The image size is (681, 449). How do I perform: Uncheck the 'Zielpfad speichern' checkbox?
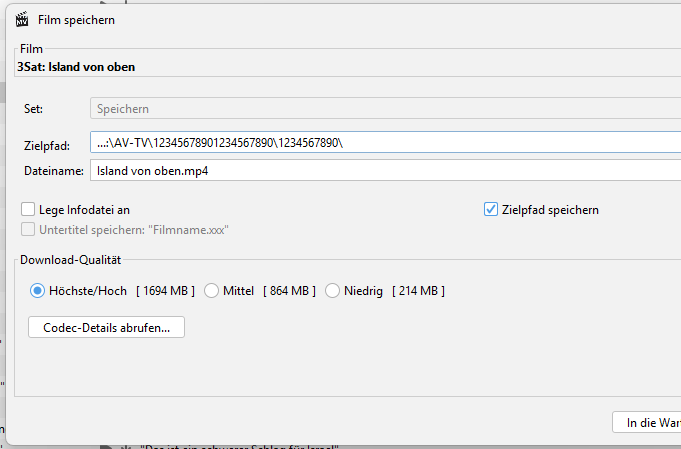click(491, 210)
